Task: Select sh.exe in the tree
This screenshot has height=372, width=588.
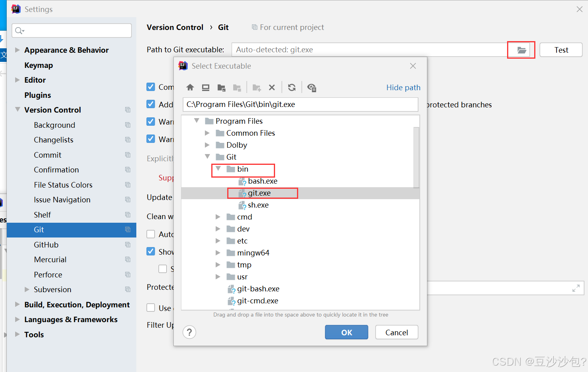Action: (258, 205)
